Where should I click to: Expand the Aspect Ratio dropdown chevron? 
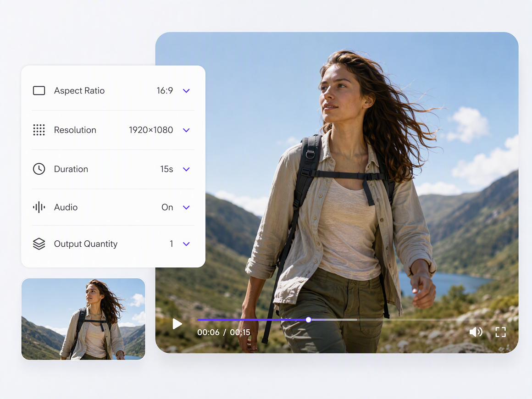(186, 91)
